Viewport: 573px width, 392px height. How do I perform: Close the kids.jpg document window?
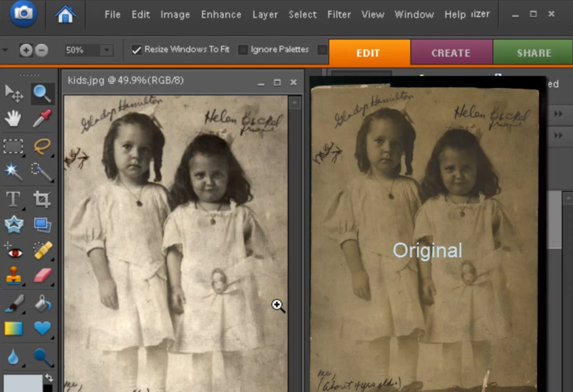coord(293,82)
